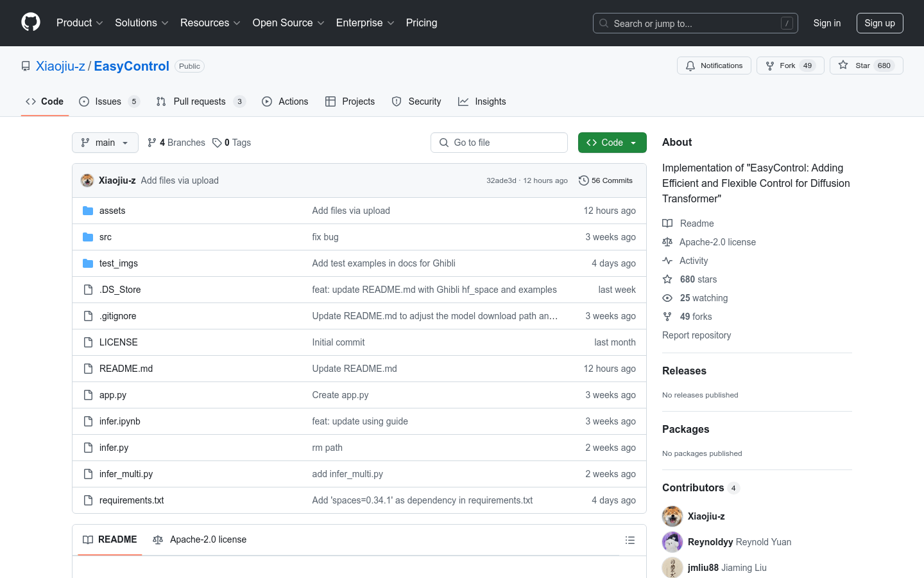
Task: Click the Search or jump to field
Action: click(696, 23)
